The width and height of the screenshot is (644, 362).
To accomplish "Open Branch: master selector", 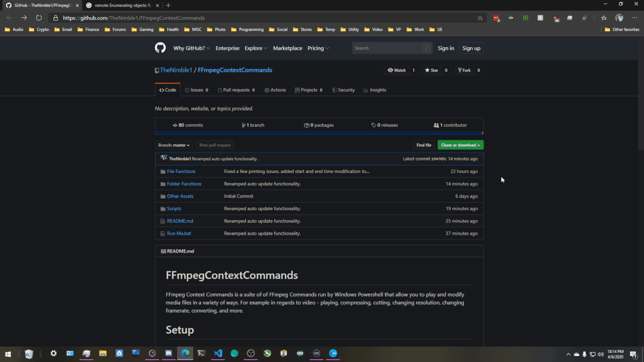I will pos(174,145).
